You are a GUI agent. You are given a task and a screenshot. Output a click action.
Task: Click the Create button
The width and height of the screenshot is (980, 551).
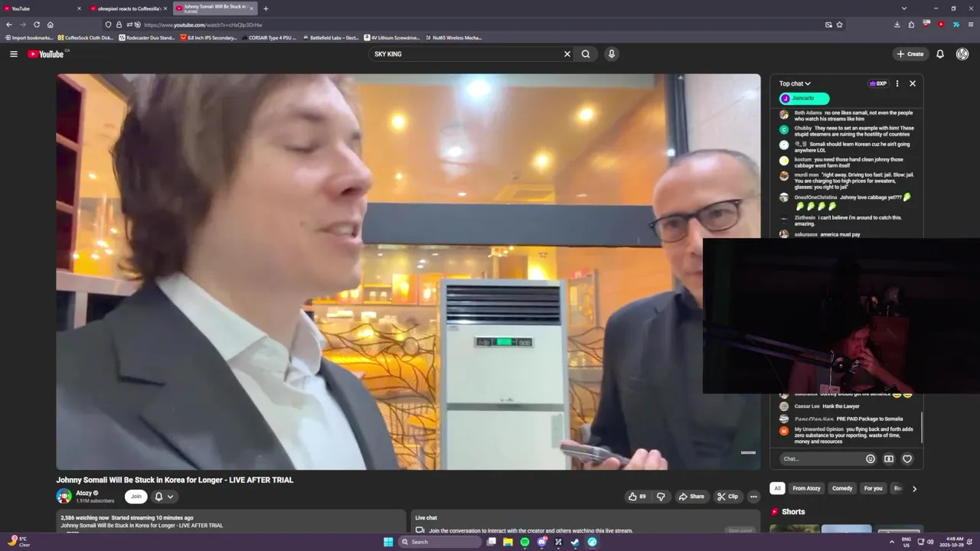pyautogui.click(x=910, y=54)
